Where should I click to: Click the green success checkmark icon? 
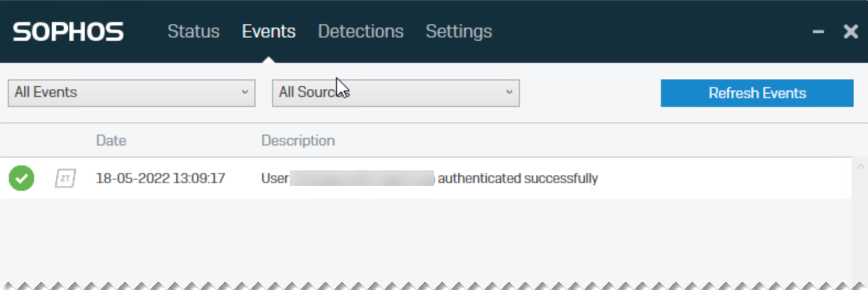(21, 178)
